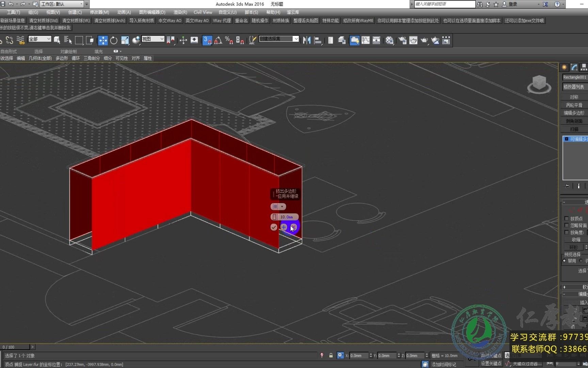Click the time slider 0 / 100

(x=15, y=347)
